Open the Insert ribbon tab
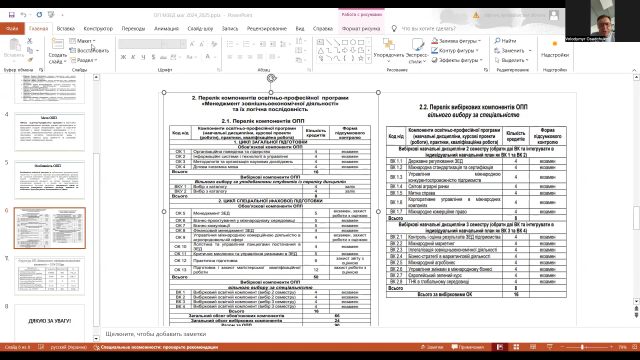The width and height of the screenshot is (640, 360). click(x=66, y=29)
